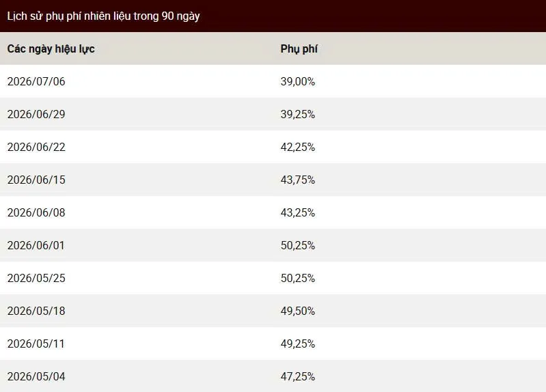Image resolution: width=546 pixels, height=392 pixels.
Task: Select the 2026/06/01 date entry
Action: coord(36,245)
